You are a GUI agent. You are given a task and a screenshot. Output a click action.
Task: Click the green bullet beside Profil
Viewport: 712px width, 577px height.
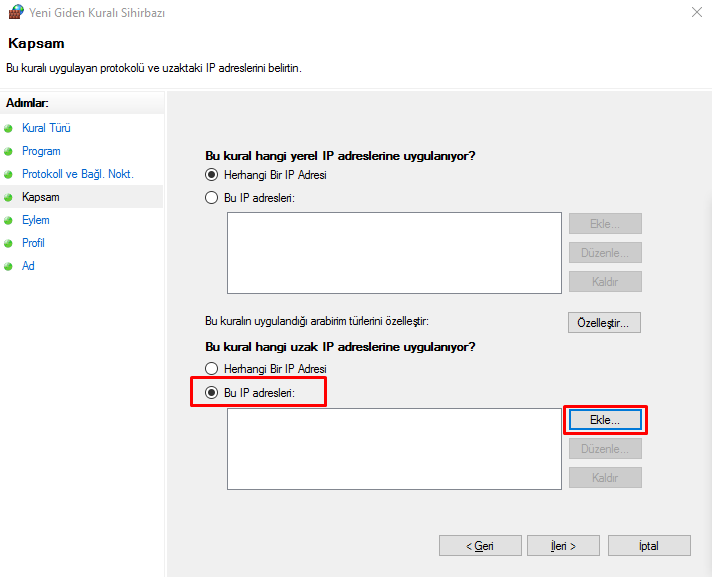(x=9, y=244)
